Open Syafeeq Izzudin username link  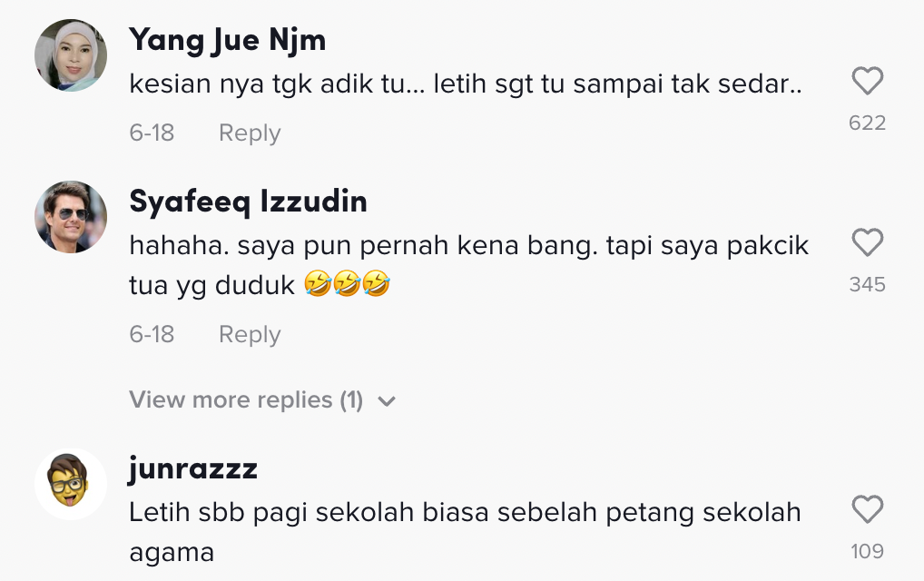pos(248,202)
